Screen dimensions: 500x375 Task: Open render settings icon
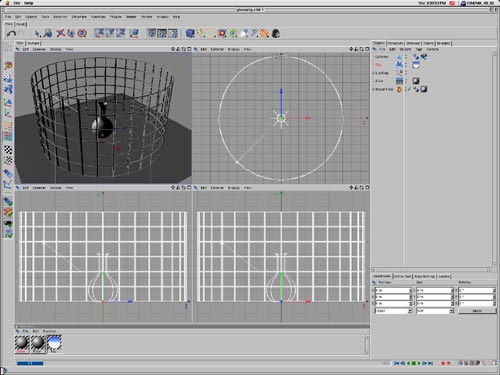click(x=173, y=33)
